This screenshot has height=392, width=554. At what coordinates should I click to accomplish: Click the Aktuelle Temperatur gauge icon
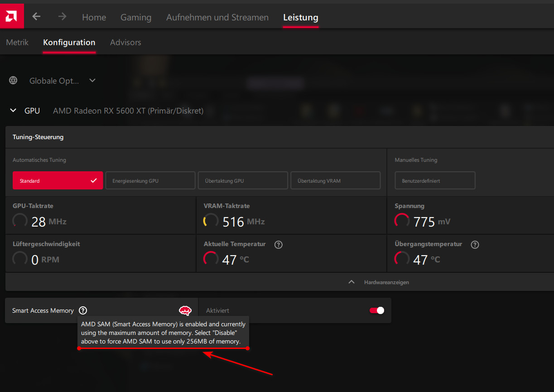211,259
